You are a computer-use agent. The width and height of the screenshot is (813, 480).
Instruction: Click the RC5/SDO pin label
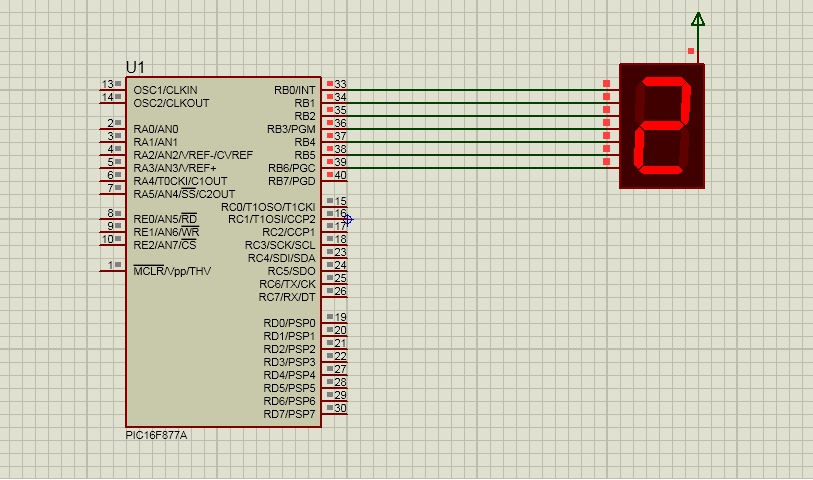[x=291, y=271]
